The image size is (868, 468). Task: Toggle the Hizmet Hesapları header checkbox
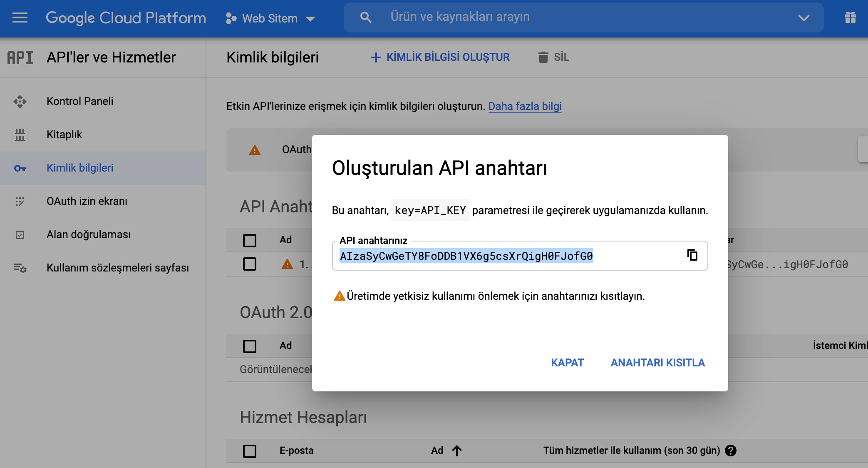pyautogui.click(x=250, y=451)
